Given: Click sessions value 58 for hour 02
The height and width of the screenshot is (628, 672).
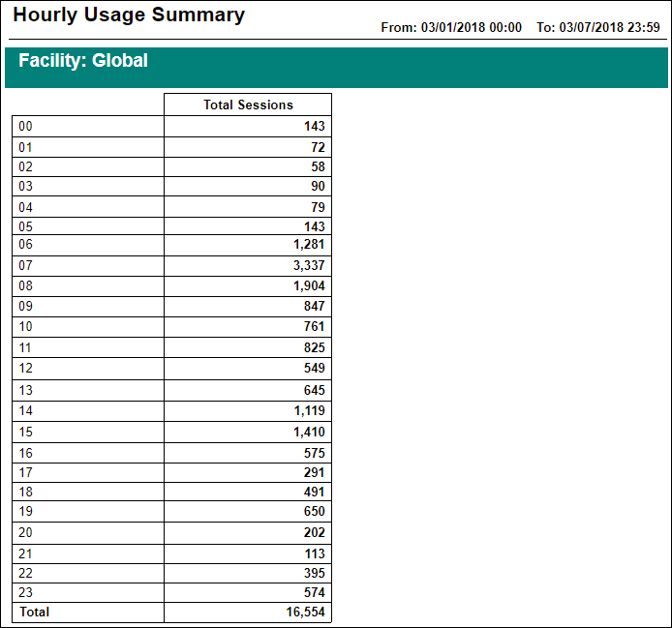Looking at the screenshot, I should [318, 166].
